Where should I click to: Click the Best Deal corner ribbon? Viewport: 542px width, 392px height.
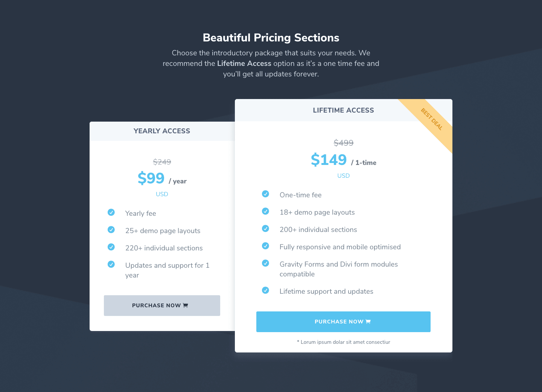coord(432,119)
